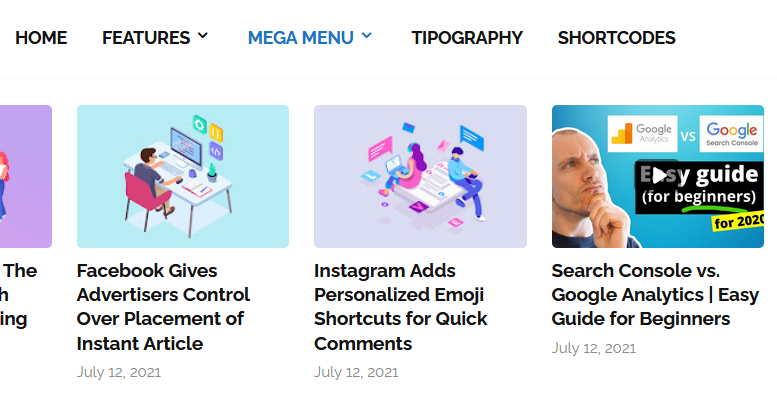Open the Shortcodes menu item
Viewport: 777px width, 398px height.
point(616,38)
